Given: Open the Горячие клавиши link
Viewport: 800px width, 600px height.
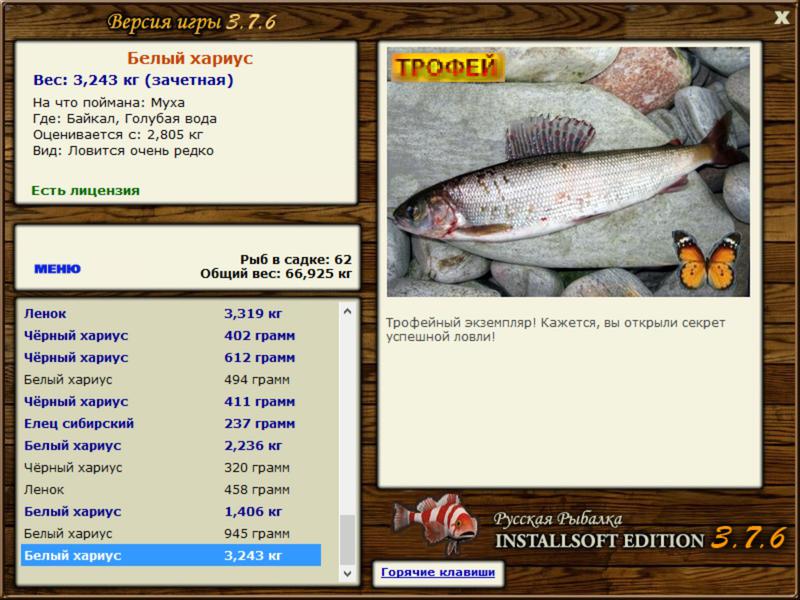Looking at the screenshot, I should [x=438, y=572].
